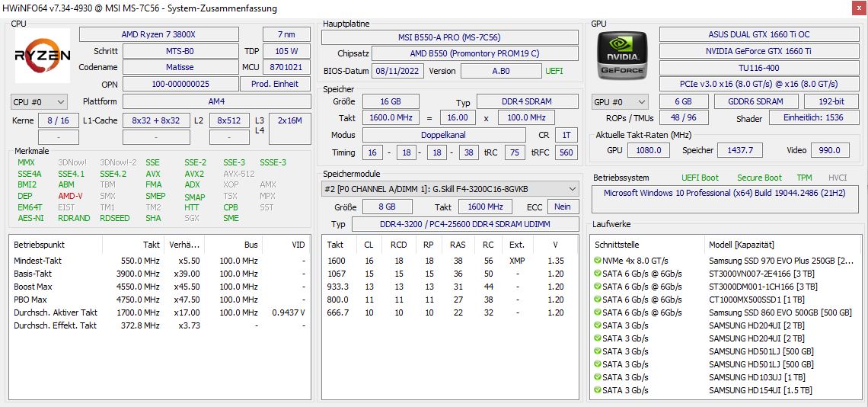
Task: Click the tRFC 560 field
Action: click(x=566, y=152)
